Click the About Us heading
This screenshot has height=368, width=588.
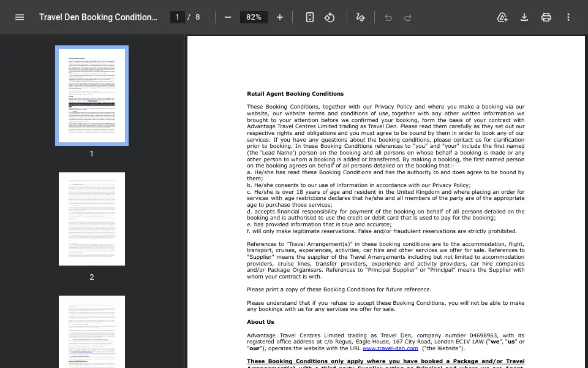point(260,322)
